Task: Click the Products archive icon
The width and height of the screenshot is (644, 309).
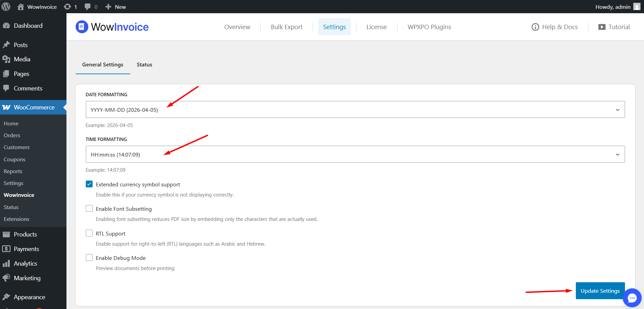Action: point(6,234)
